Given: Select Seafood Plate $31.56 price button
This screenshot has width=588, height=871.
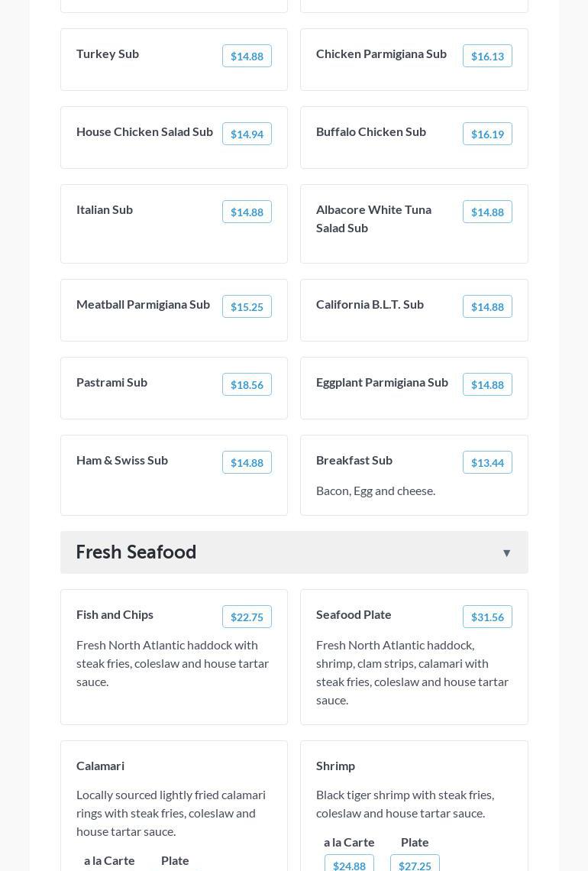Looking at the screenshot, I should [487, 617].
